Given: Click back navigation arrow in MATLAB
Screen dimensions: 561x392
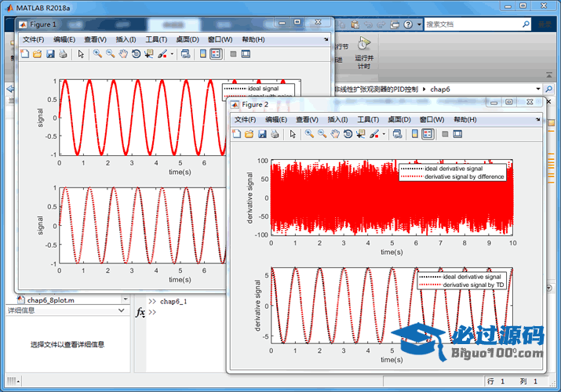Looking at the screenshot, I should [x=10, y=89].
